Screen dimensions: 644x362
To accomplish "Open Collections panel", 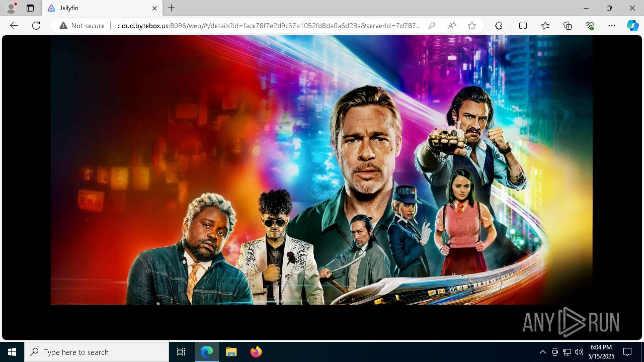I will click(x=568, y=26).
